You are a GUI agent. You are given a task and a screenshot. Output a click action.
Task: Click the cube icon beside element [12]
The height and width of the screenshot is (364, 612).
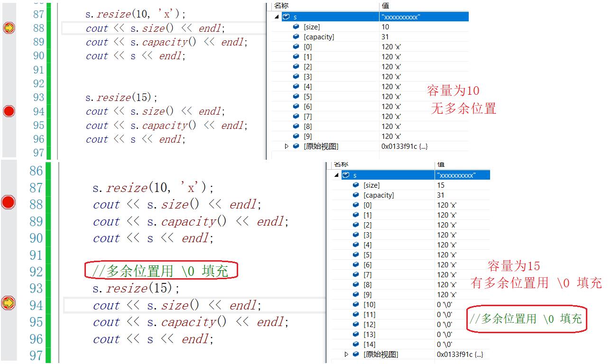356,324
